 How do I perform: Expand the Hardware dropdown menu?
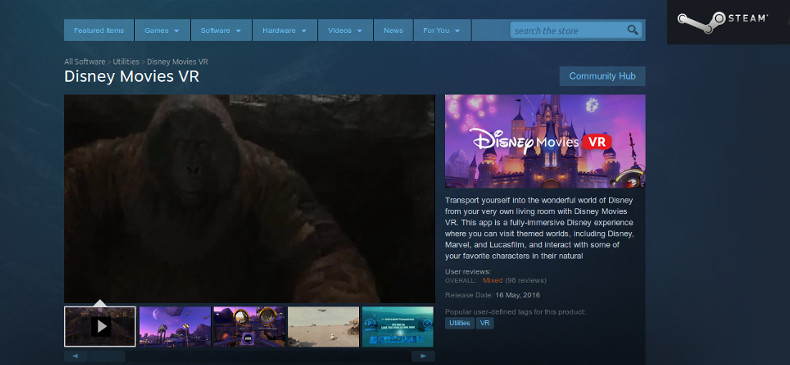click(285, 30)
